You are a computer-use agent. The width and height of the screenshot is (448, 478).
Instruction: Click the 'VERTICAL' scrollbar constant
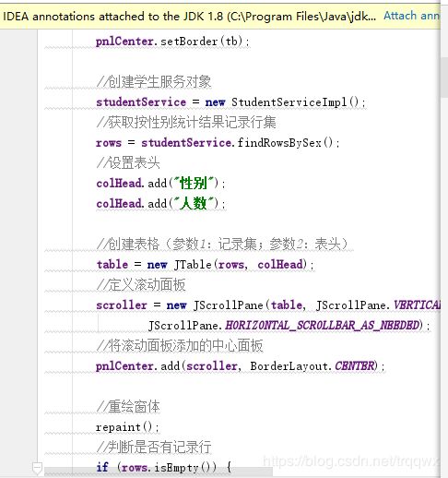(x=417, y=305)
